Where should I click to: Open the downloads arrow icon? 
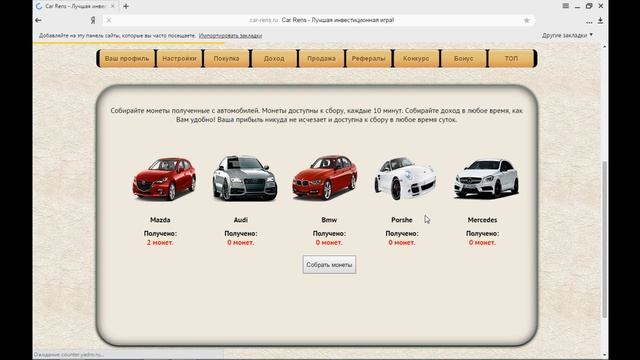click(x=600, y=20)
